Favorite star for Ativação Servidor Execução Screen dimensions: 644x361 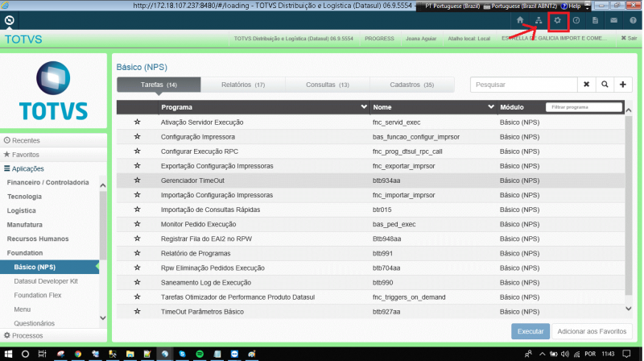pos(137,122)
